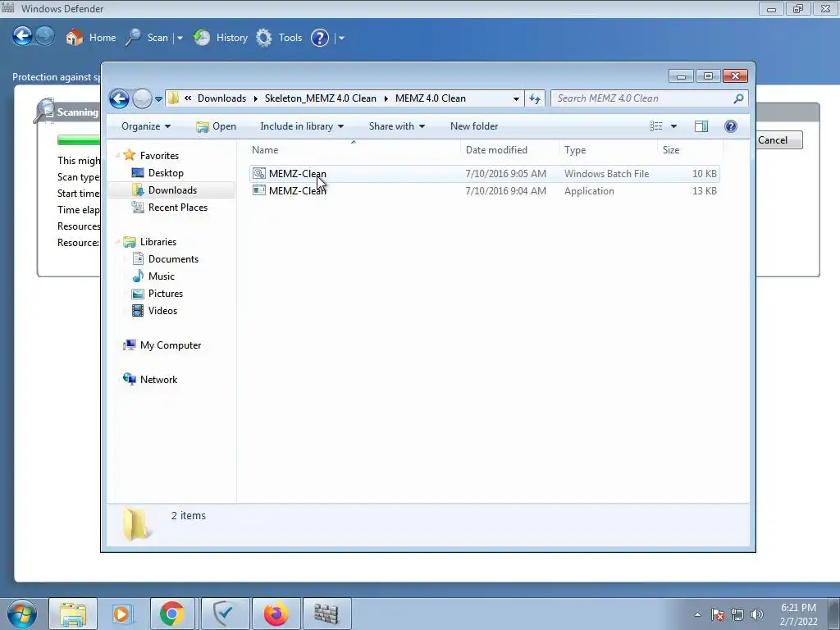Viewport: 840px width, 630px height.
Task: Sort files by Date modified column
Action: pyautogui.click(x=509, y=150)
